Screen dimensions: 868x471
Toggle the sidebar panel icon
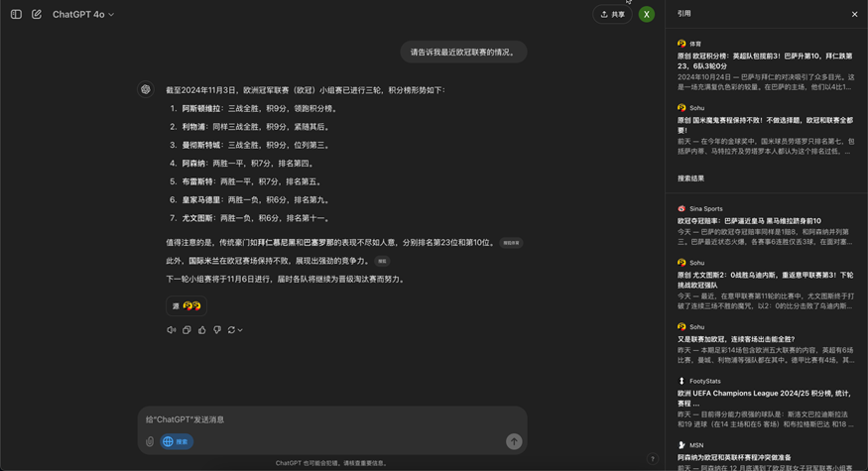coord(16,15)
